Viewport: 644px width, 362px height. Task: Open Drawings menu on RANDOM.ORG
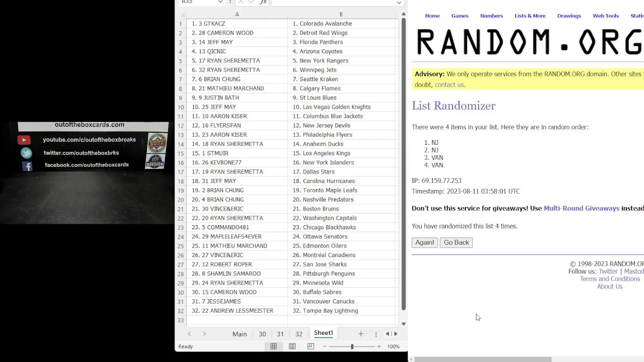569,16
